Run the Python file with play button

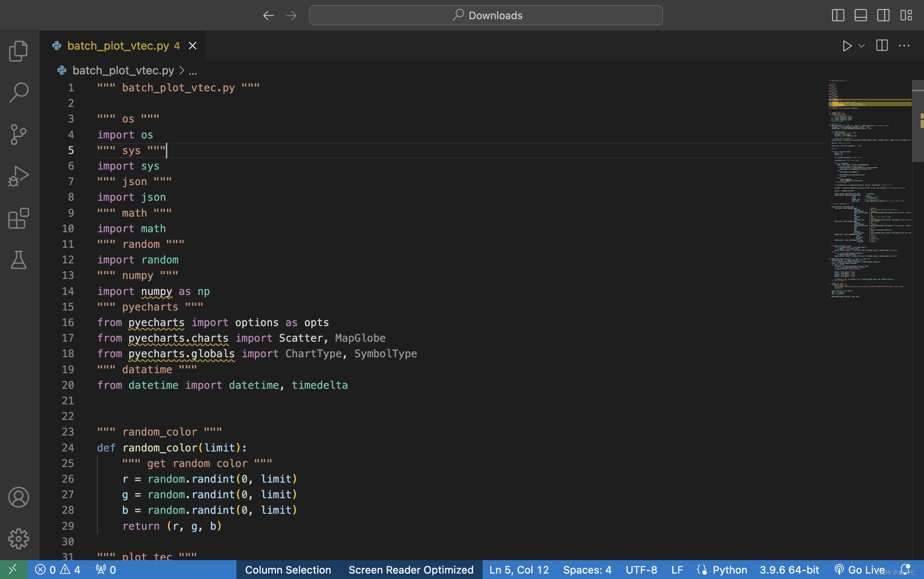(847, 46)
